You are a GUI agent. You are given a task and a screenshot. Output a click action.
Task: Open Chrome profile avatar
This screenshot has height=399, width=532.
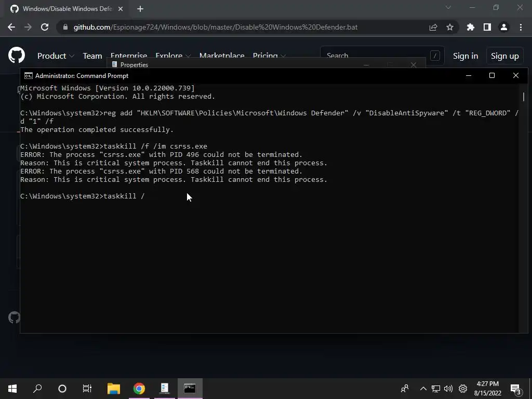(504, 27)
